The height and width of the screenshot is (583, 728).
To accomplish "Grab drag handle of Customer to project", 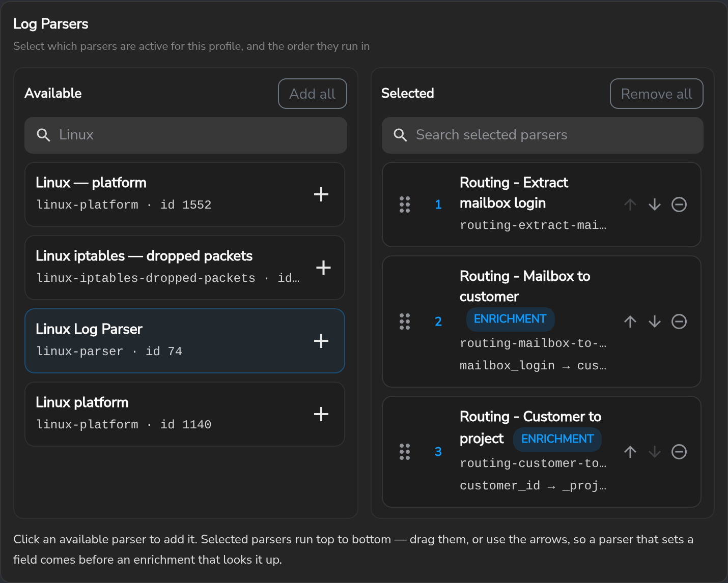I will coord(405,452).
